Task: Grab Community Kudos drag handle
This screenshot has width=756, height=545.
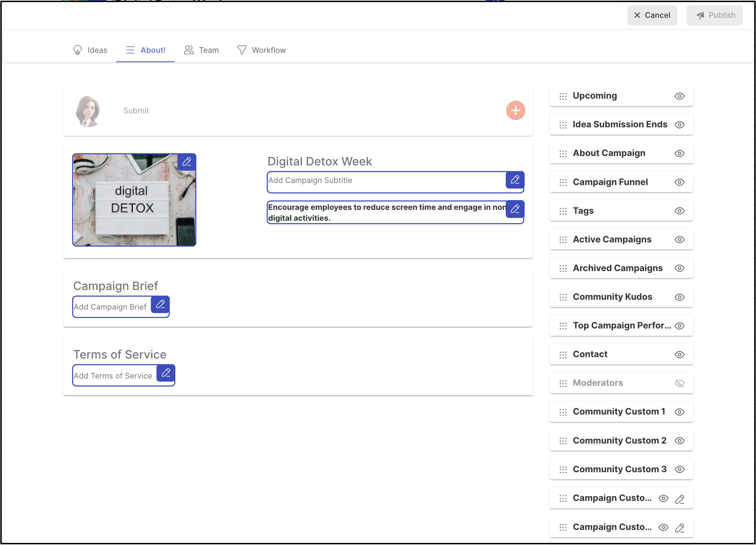Action: 563,297
